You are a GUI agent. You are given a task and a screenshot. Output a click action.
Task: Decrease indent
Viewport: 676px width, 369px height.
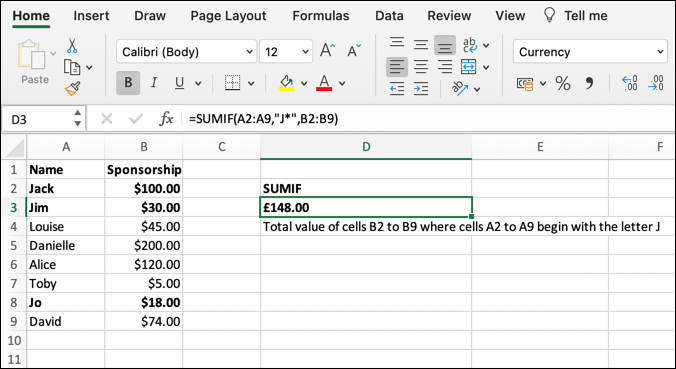click(397, 89)
